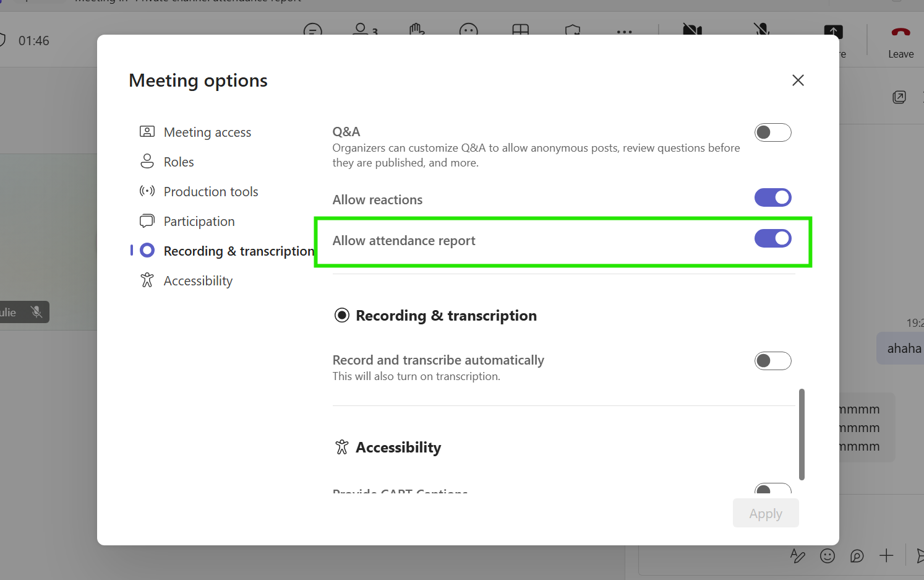This screenshot has height=580, width=924.
Task: Click the Participation chat icon
Action: (x=147, y=220)
